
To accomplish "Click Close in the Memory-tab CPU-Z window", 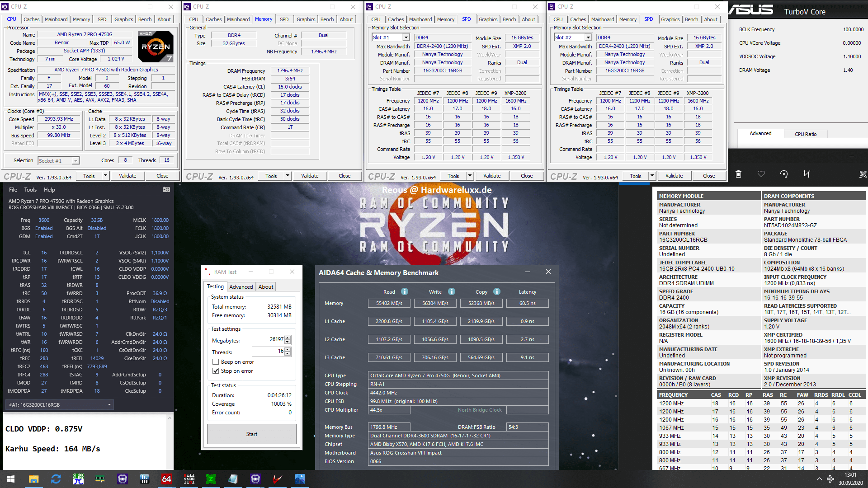I will coord(344,176).
